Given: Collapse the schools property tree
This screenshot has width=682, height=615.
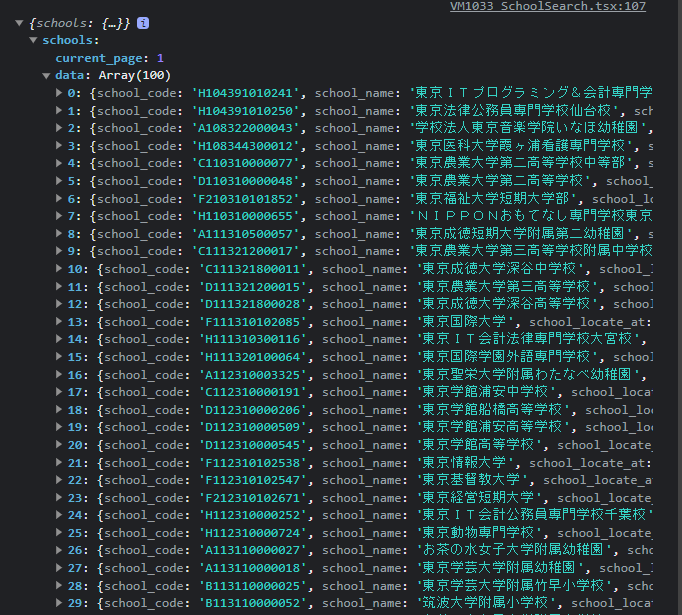Looking at the screenshot, I should [33, 40].
